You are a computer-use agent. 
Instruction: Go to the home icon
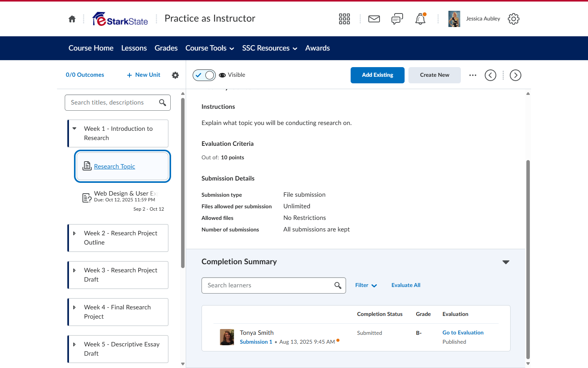(72, 19)
